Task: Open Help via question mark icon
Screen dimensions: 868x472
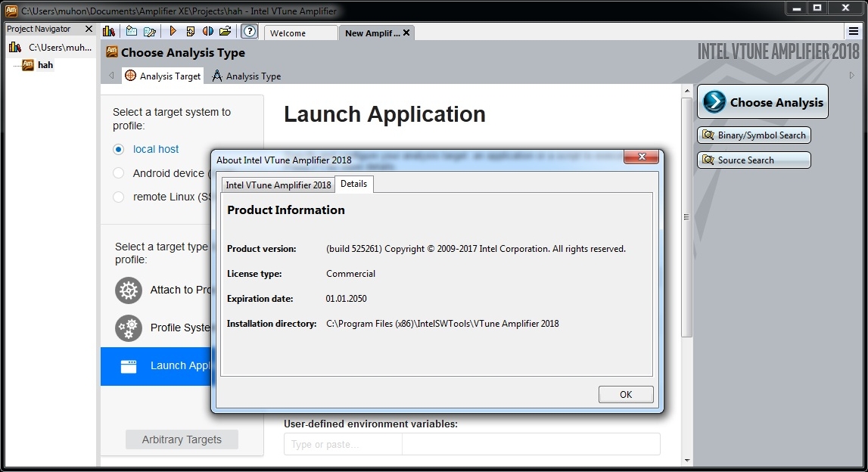Action: (250, 31)
